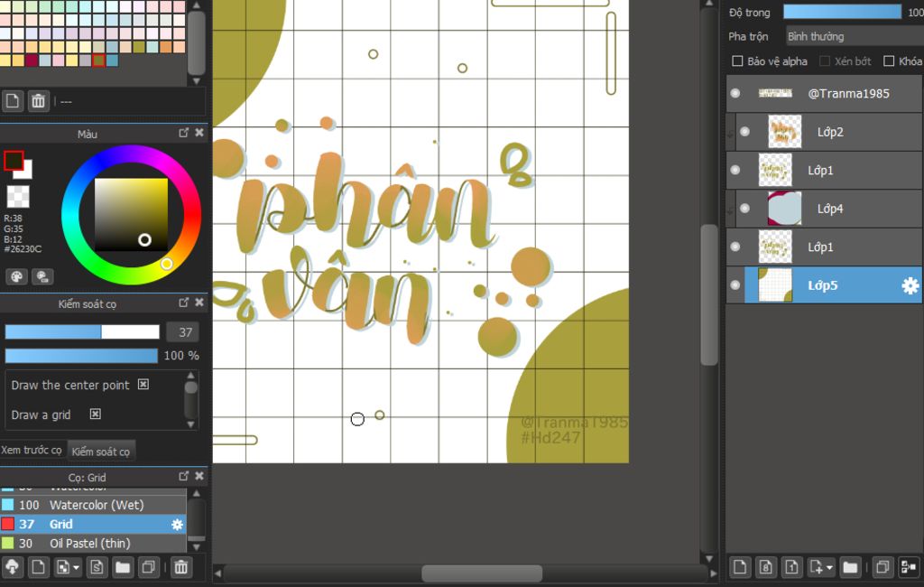Toggle the Draw a grid checkbox
The width and height of the screenshot is (924, 587).
coord(96,414)
